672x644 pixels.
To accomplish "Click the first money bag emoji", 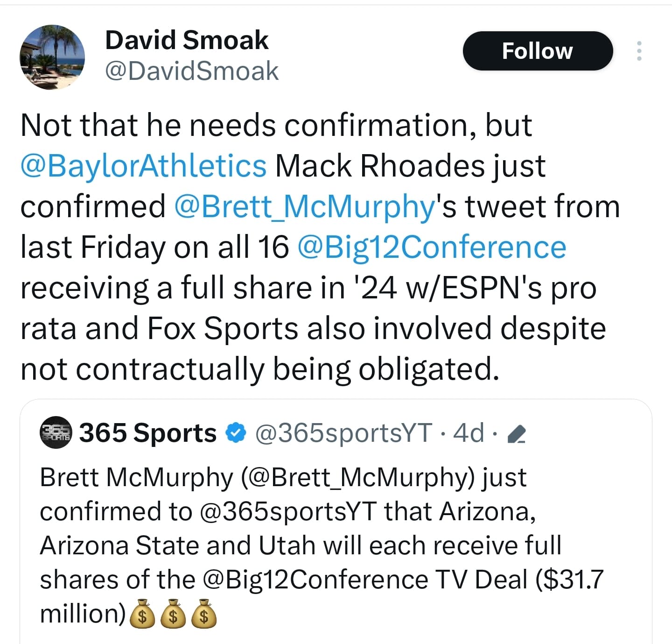I will click(x=142, y=613).
